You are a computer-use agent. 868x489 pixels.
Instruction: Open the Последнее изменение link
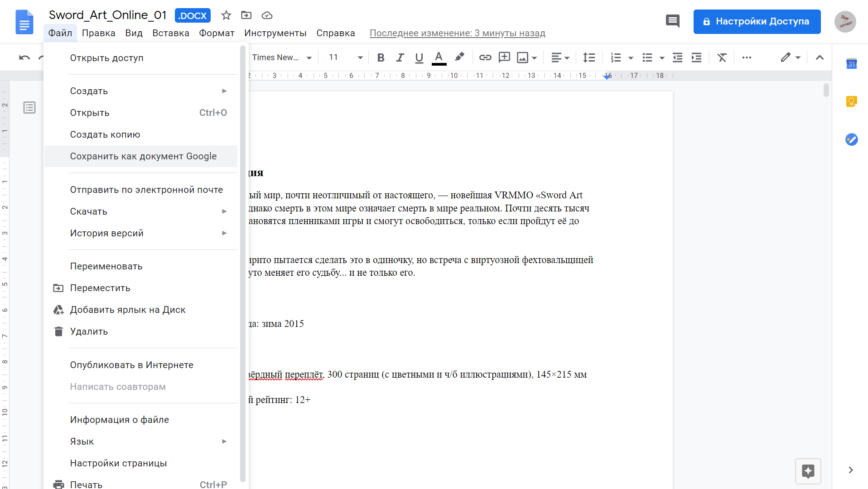(457, 33)
